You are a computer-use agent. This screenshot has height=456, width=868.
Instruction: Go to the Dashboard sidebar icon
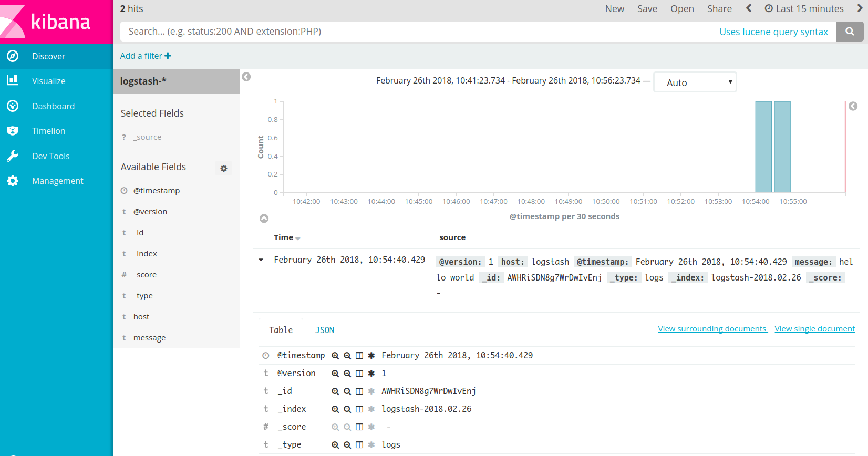click(x=13, y=106)
